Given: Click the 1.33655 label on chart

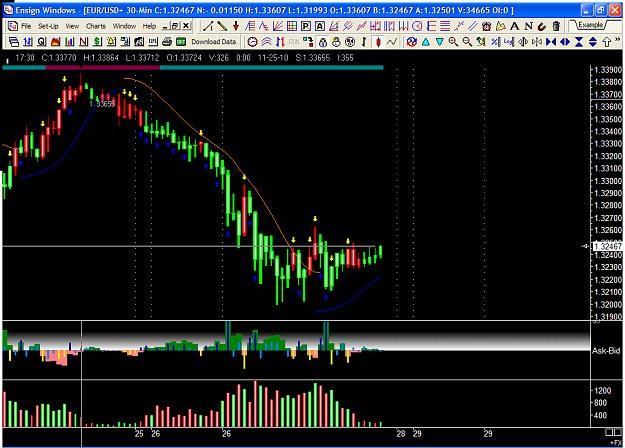Looking at the screenshot, I should pyautogui.click(x=102, y=104).
